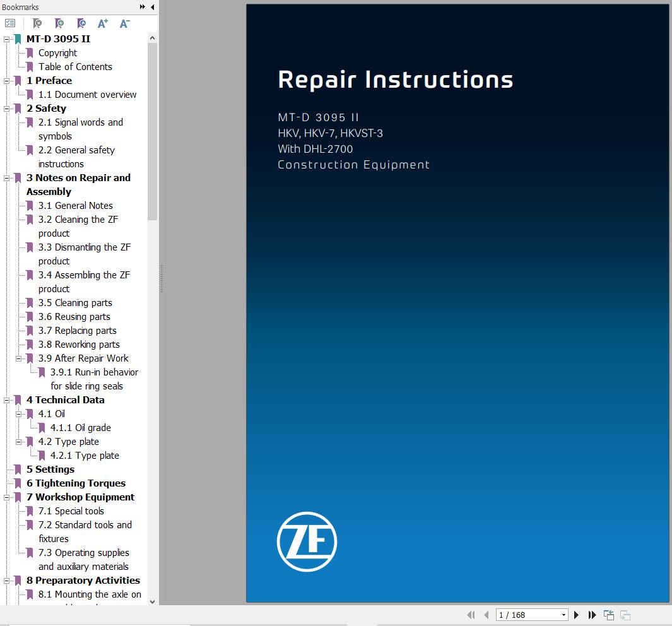Go forward to next view
The image size is (672, 626).
(625, 615)
